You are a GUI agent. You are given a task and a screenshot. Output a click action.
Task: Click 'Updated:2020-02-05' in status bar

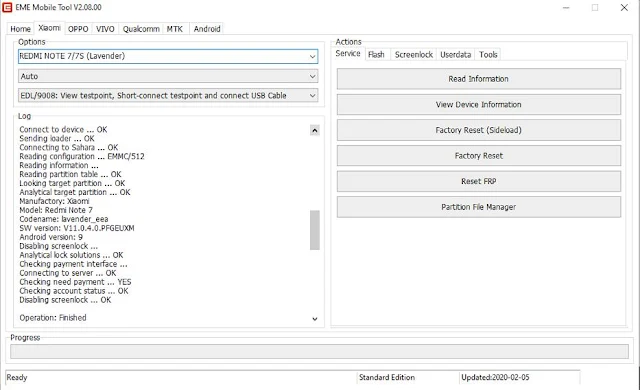495,377
